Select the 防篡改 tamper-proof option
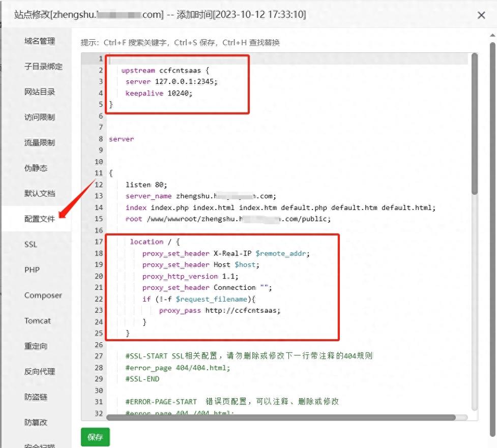The height and width of the screenshot is (448, 497). point(37,423)
